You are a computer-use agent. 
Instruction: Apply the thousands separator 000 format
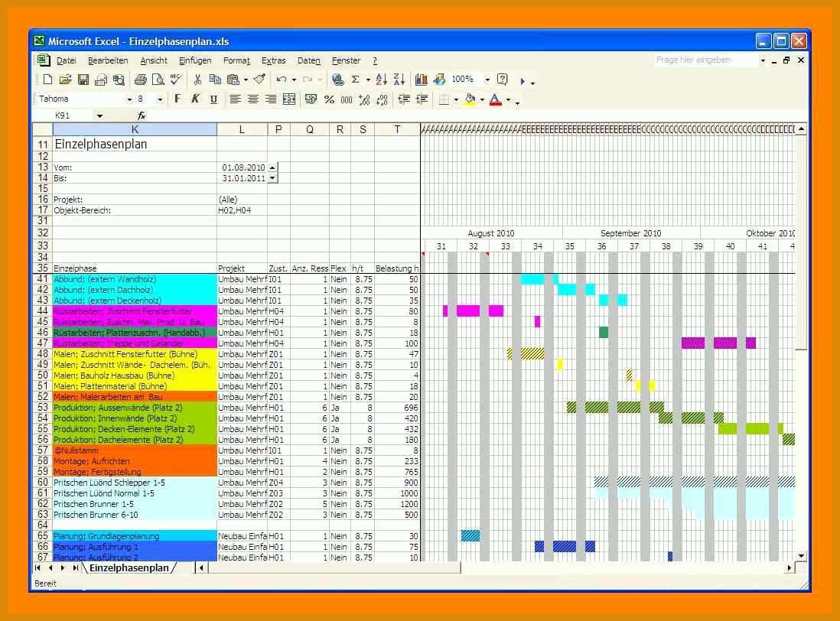(x=347, y=99)
